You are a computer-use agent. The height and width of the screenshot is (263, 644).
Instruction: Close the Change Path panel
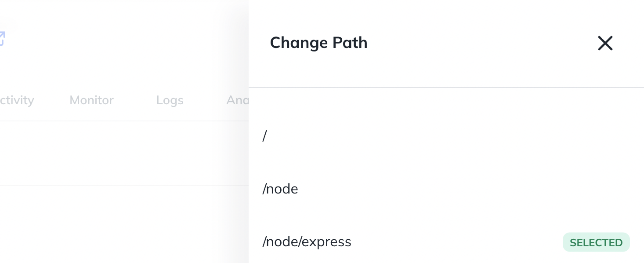coord(605,43)
